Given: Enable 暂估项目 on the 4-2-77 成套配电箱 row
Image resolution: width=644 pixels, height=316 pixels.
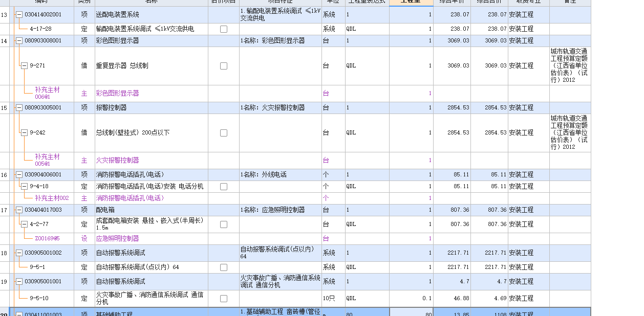Looking at the screenshot, I should pyautogui.click(x=223, y=223).
